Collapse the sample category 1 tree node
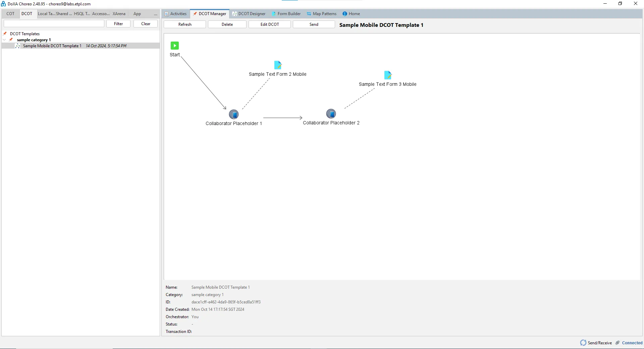 [4, 40]
